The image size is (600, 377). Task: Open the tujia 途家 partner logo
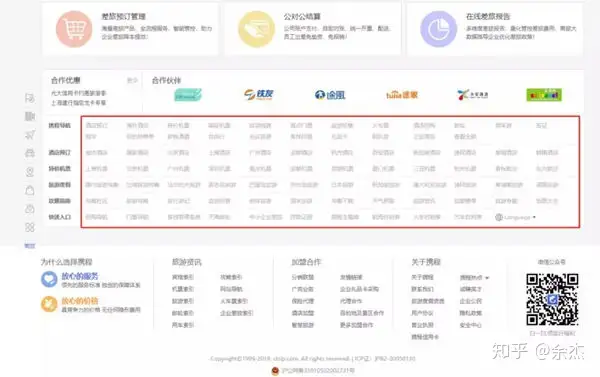click(402, 95)
